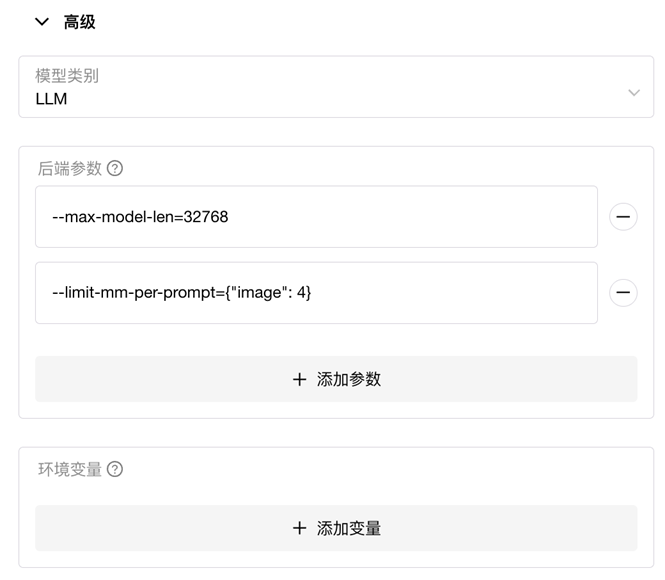Click plus icon in 添加变量 row
This screenshot has height=580, width=665.
tap(299, 528)
